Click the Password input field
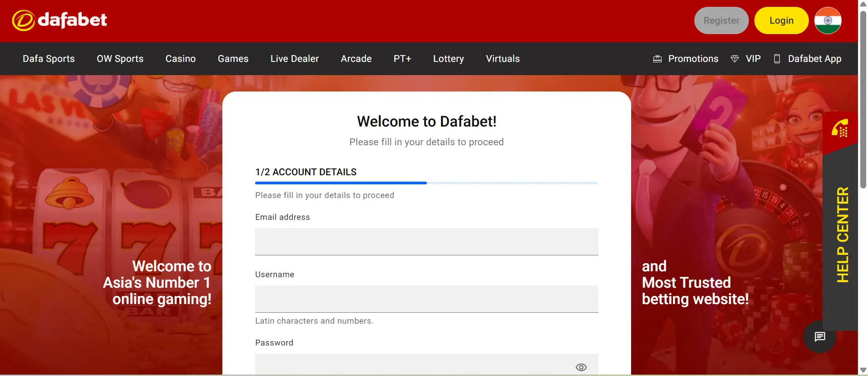Image resolution: width=868 pixels, height=376 pixels. click(x=426, y=365)
